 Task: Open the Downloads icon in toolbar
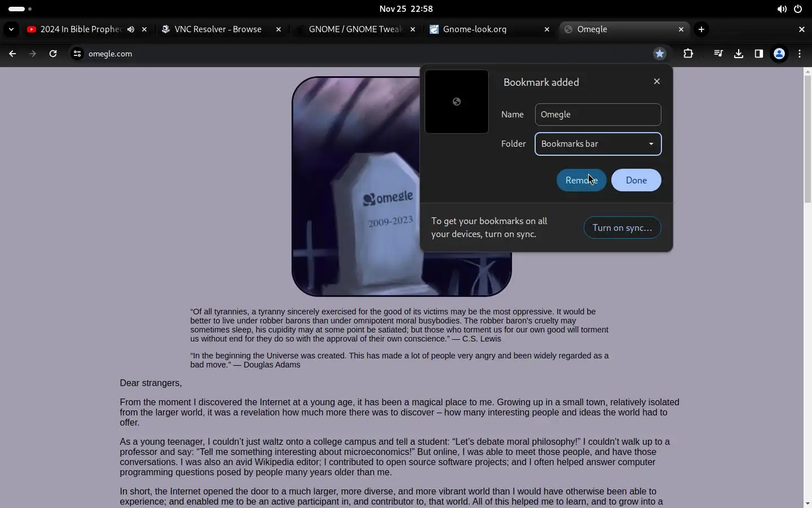738,54
